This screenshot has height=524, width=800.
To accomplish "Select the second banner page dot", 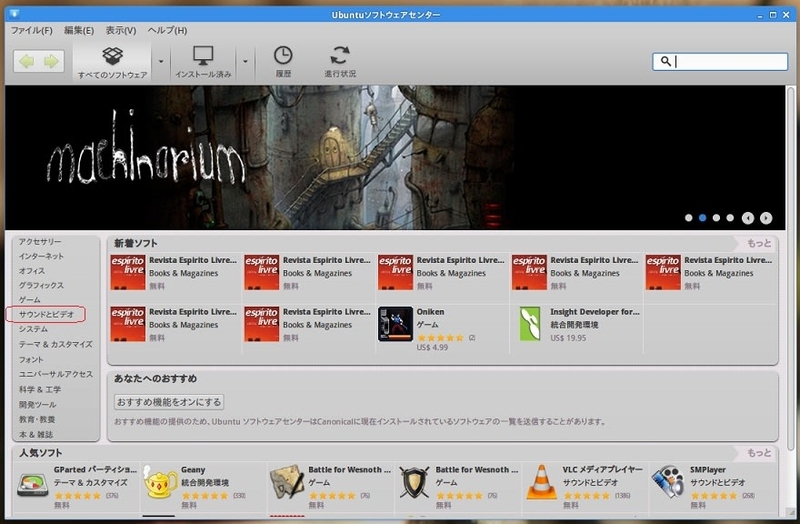I will [x=702, y=218].
